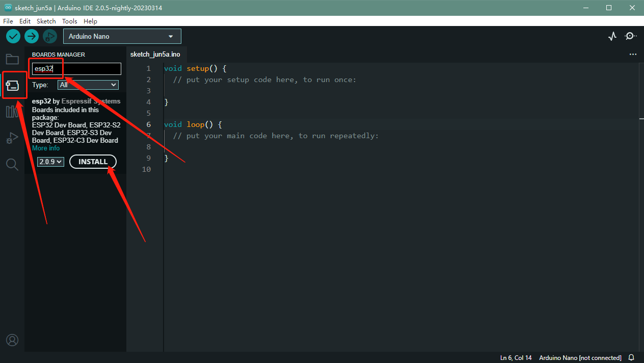Open notifications bell in status bar
The image size is (644, 363).
(631, 357)
